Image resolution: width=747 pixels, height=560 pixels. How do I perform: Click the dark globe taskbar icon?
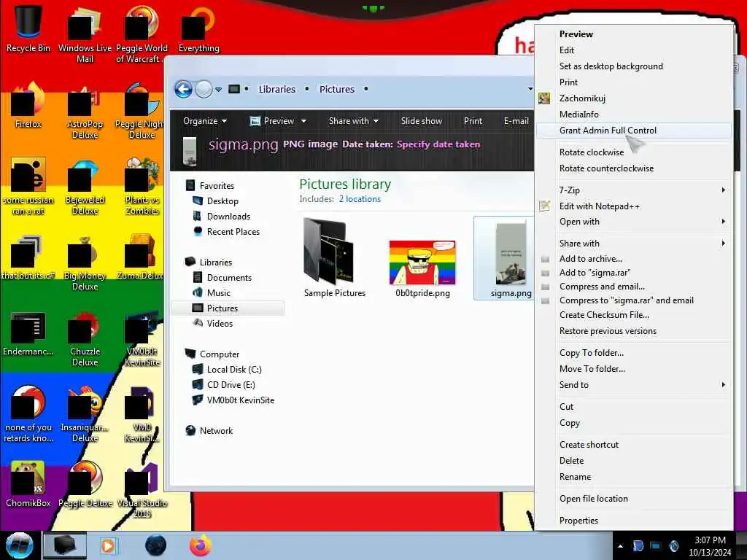(x=155, y=545)
